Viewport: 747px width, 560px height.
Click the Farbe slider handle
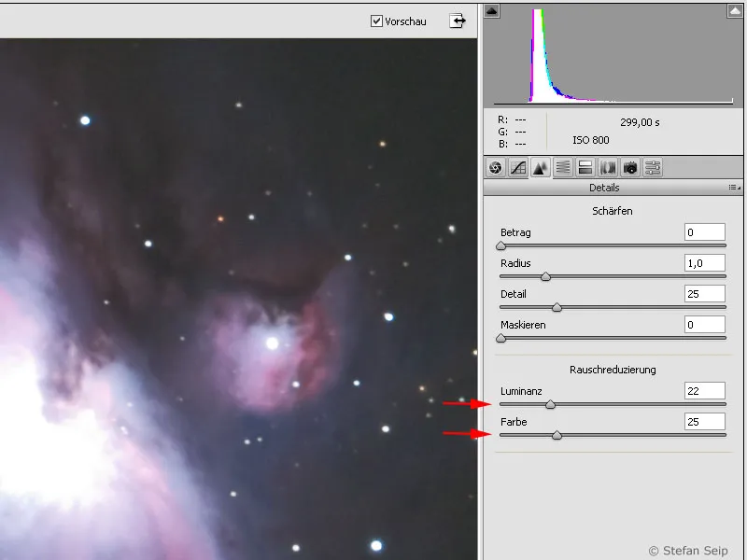[557, 435]
